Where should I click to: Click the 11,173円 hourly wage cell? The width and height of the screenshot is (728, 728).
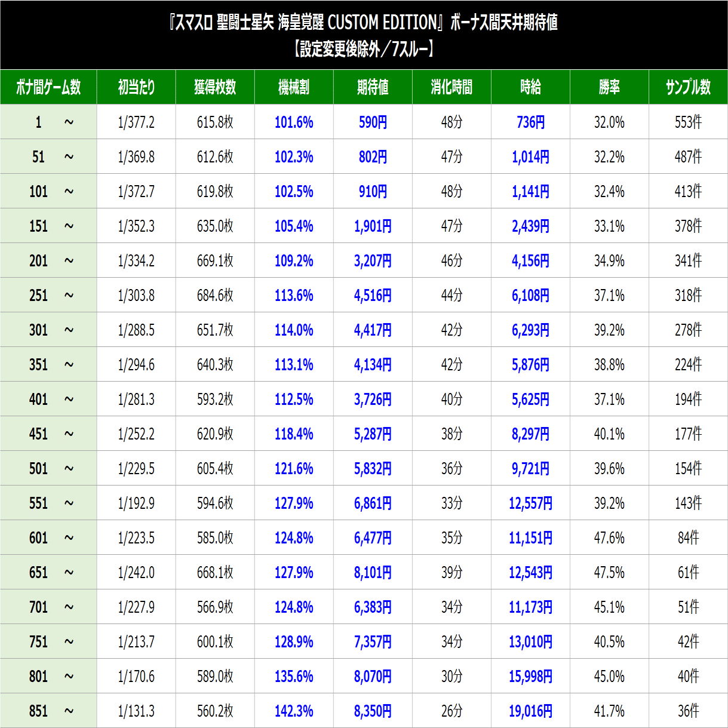(530, 607)
